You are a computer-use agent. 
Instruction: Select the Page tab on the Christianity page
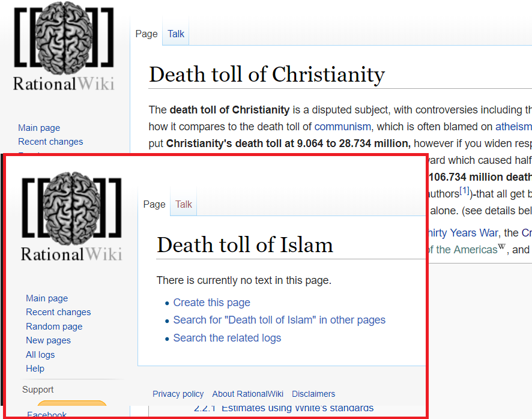(147, 34)
